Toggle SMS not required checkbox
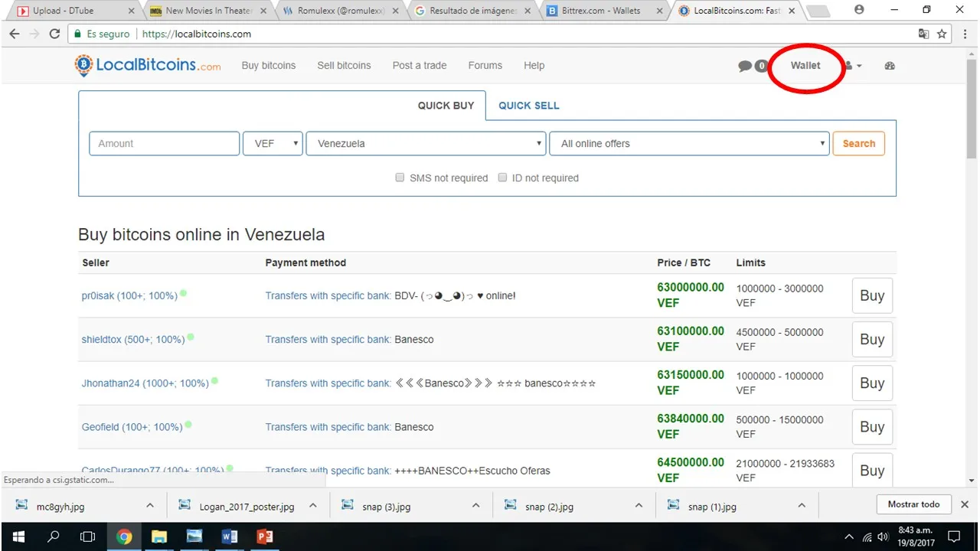The height and width of the screenshot is (551, 980). click(400, 178)
